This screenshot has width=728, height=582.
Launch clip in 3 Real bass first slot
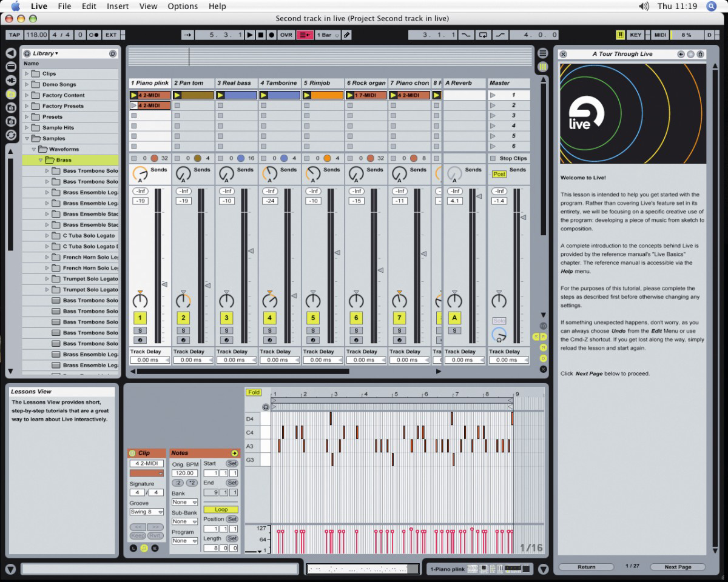(220, 95)
